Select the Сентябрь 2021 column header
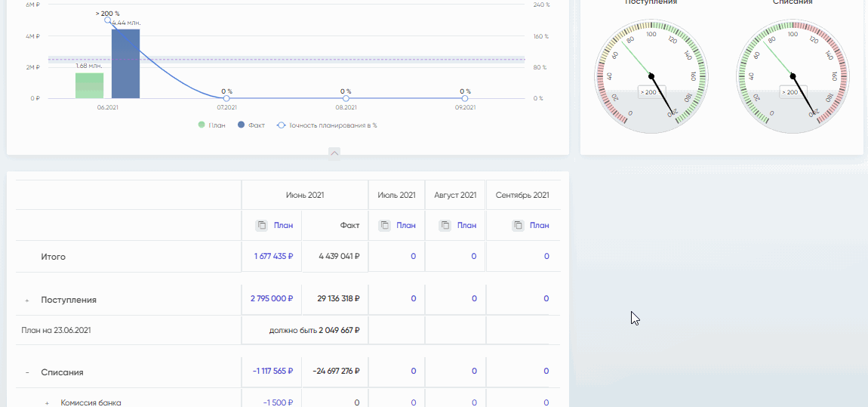The image size is (868, 407). click(x=522, y=195)
